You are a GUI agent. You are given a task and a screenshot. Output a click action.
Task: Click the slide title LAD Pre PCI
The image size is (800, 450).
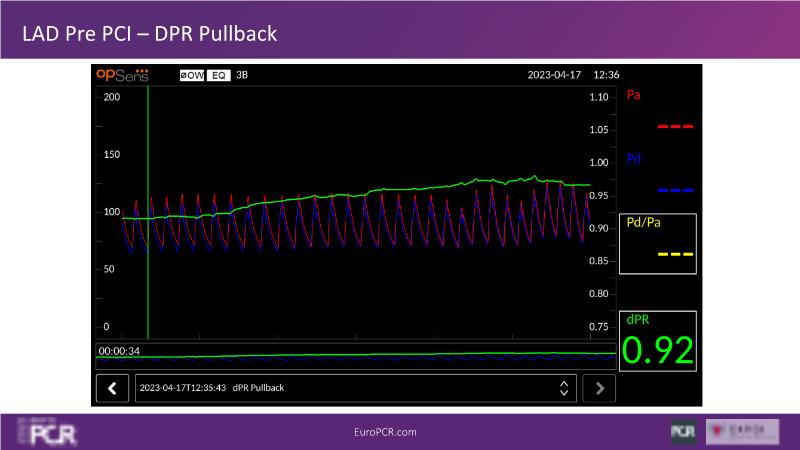[149, 34]
